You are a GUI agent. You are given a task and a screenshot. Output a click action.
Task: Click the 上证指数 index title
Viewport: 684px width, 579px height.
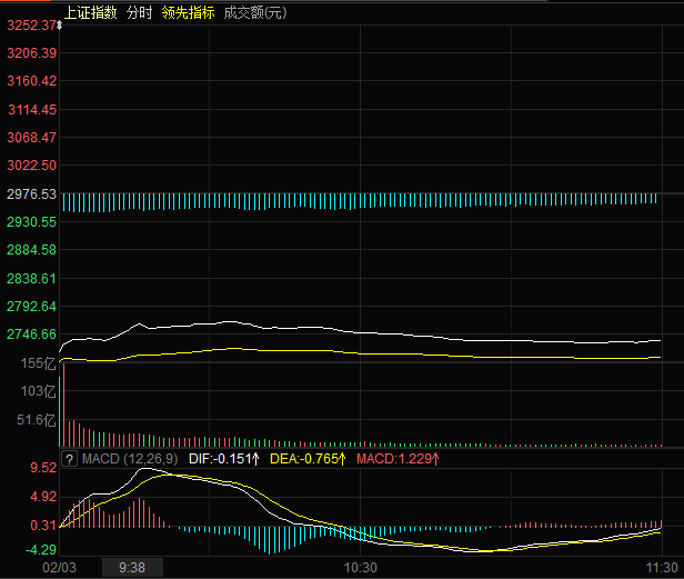[90, 13]
